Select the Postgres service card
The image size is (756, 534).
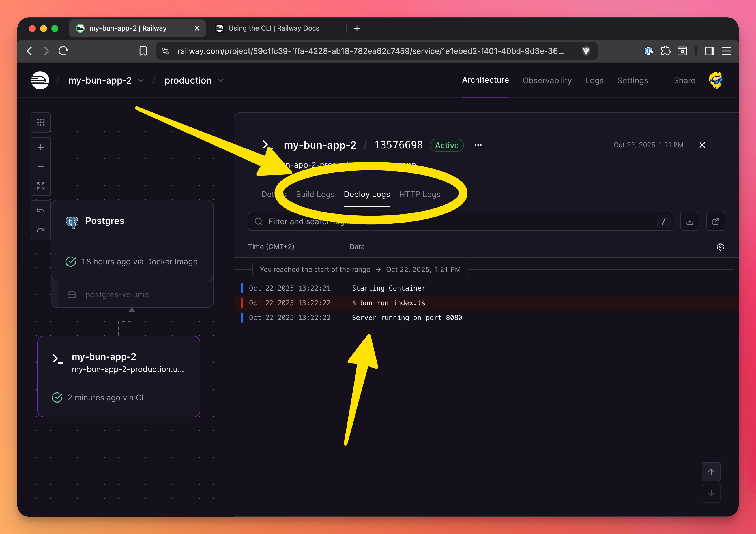(x=132, y=240)
